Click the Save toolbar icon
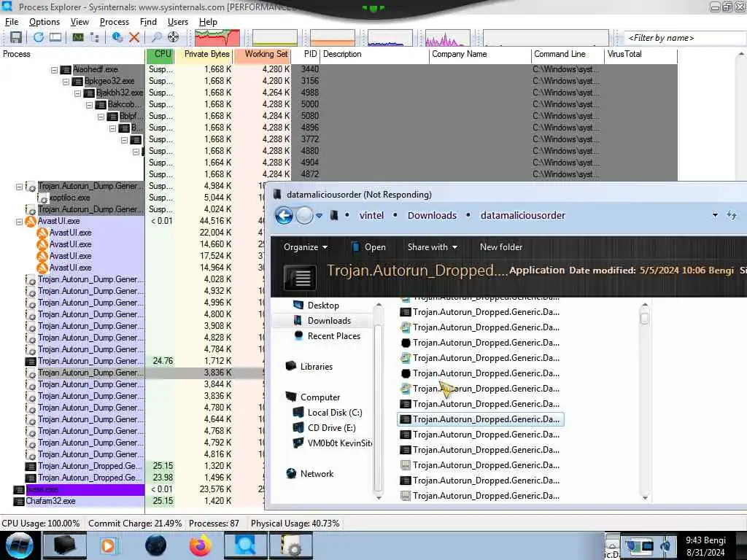 pos(16,37)
